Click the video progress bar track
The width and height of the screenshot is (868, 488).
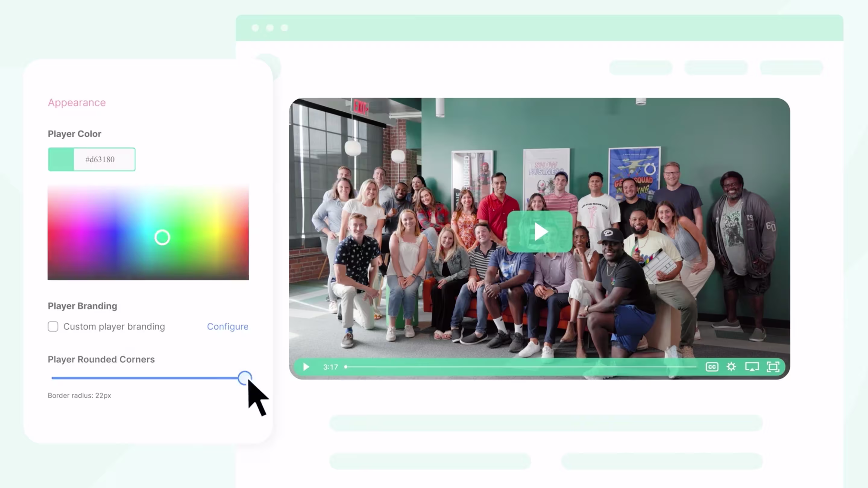tap(521, 367)
